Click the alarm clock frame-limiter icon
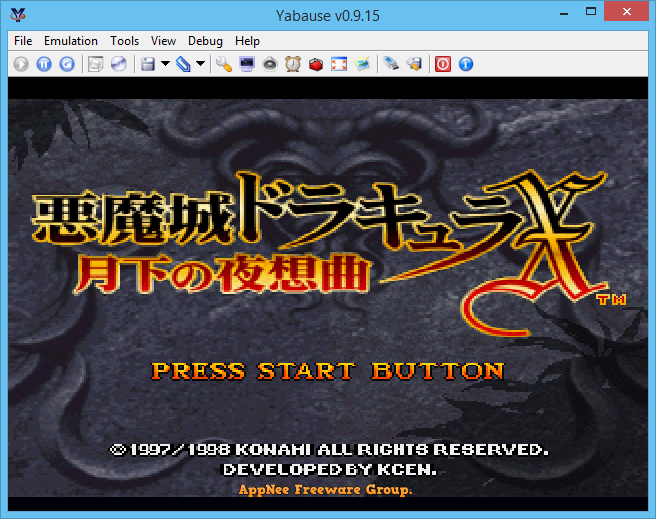 point(293,64)
